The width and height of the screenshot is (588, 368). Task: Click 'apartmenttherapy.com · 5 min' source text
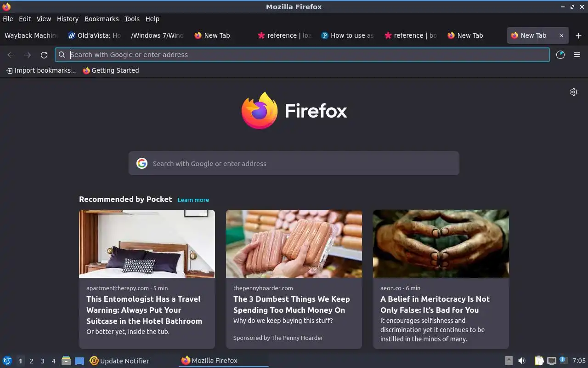pyautogui.click(x=127, y=288)
